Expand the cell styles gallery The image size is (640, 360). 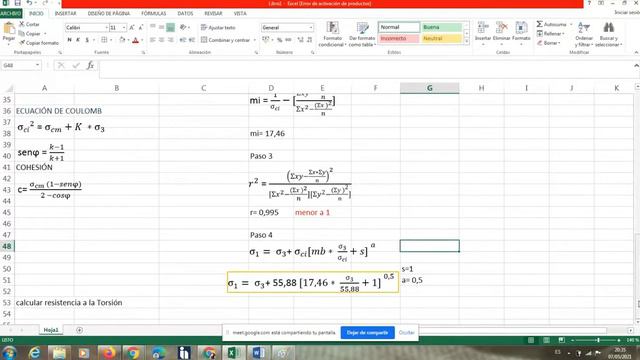click(x=467, y=42)
